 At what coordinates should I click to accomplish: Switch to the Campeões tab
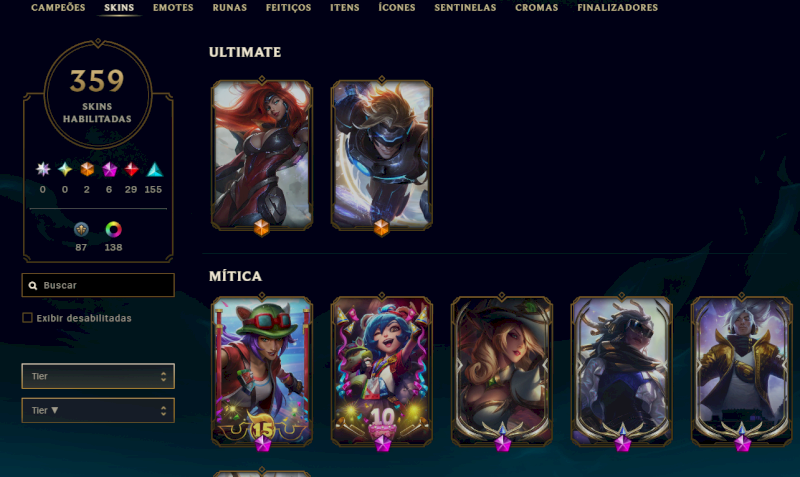58,8
